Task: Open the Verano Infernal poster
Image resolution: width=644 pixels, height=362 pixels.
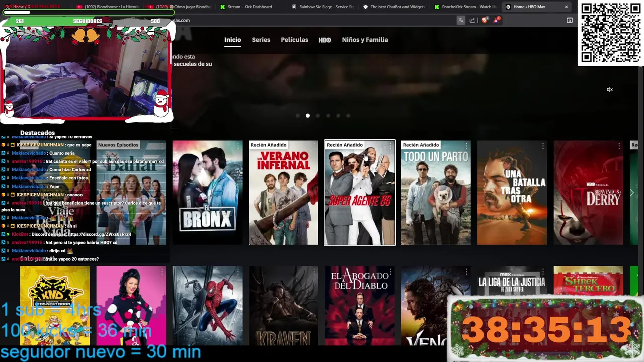Action: [284, 193]
